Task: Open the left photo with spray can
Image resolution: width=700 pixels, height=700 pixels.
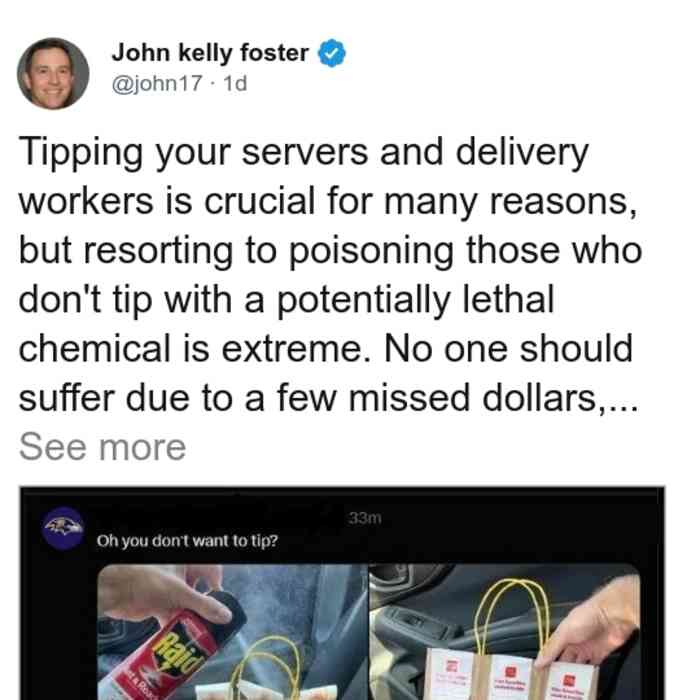Action: (x=232, y=632)
